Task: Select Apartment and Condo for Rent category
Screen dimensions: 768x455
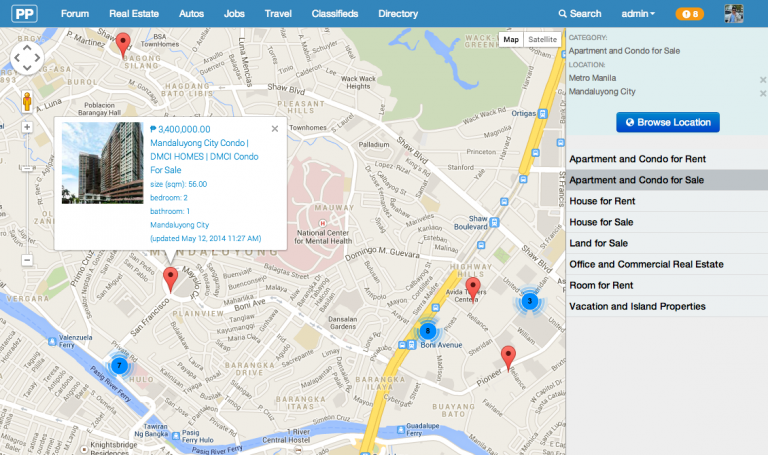Action: (x=667, y=159)
